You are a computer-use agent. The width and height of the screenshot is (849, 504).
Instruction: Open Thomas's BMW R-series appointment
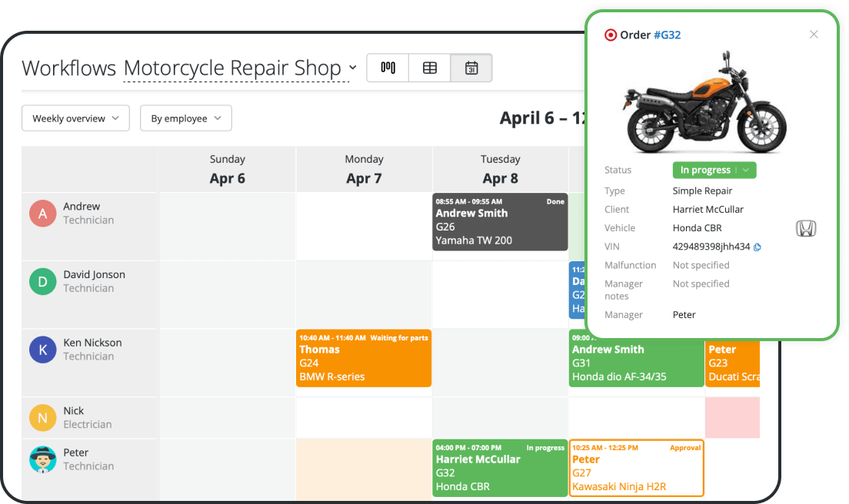[364, 357]
